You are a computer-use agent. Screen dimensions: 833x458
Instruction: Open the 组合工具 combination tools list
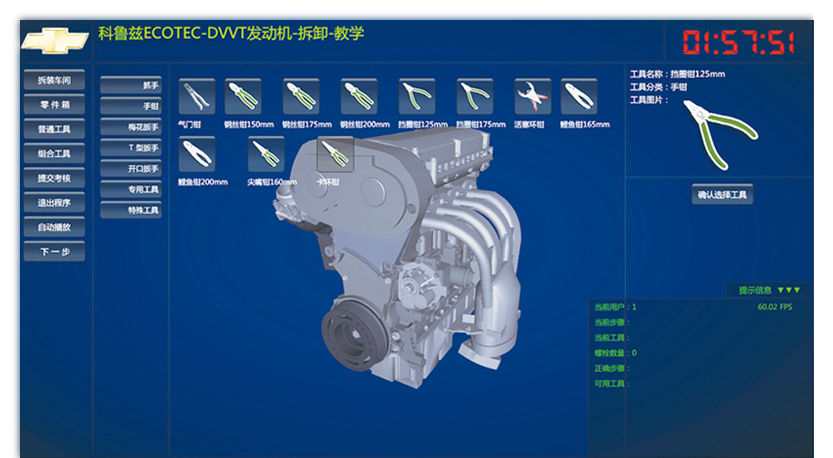54,154
